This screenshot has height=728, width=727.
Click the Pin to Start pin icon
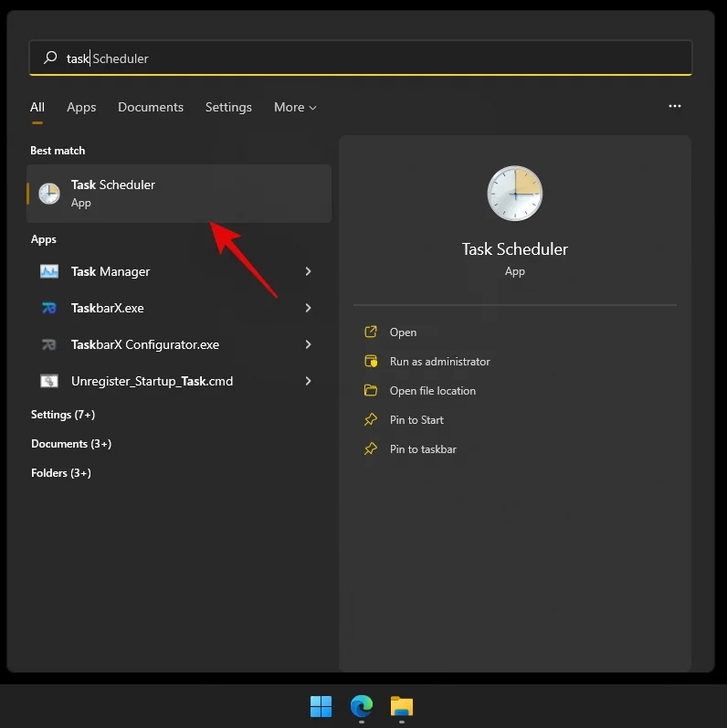pyautogui.click(x=371, y=419)
